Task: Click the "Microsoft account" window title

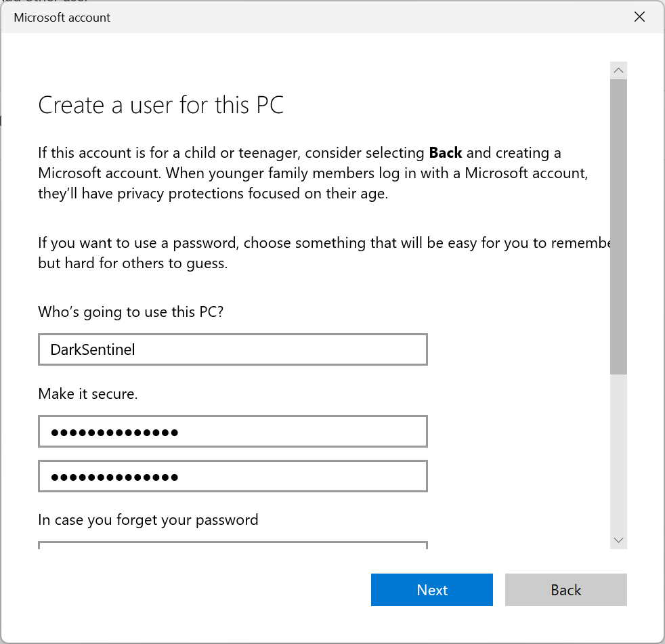Action: [62, 18]
